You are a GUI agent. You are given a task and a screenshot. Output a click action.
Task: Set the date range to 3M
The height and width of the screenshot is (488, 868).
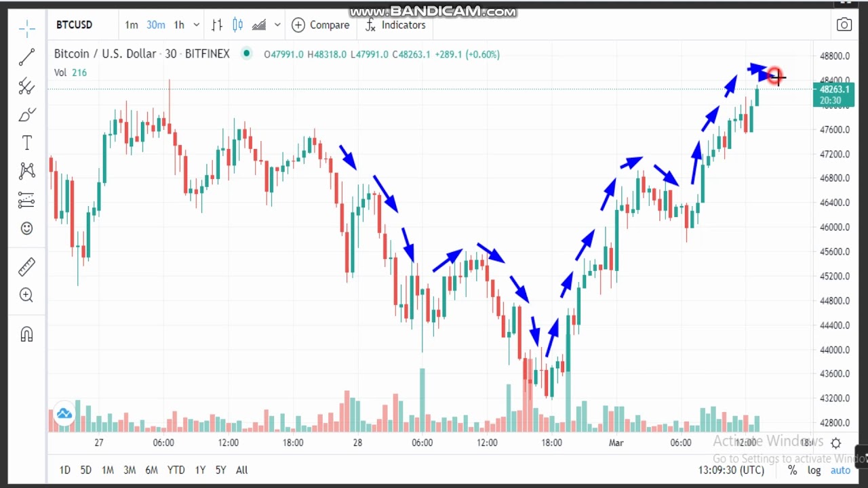point(130,470)
